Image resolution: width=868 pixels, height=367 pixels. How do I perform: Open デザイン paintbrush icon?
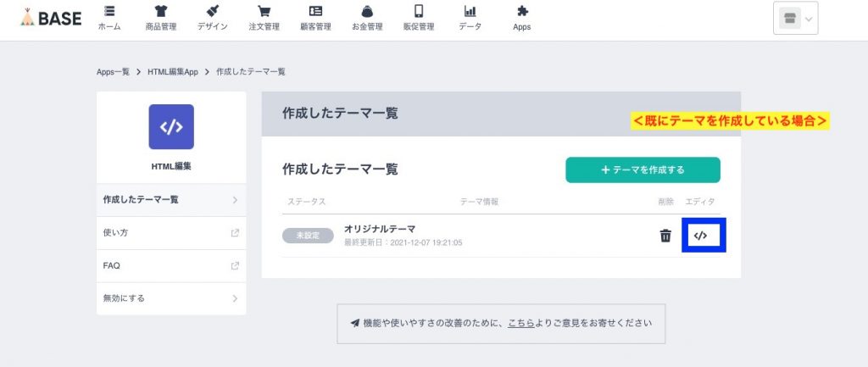click(212, 12)
